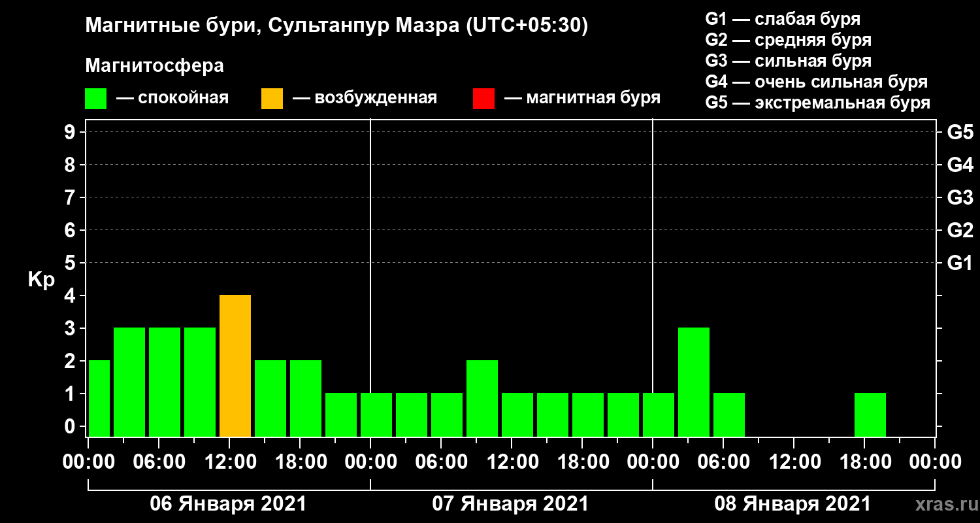
Task: Click 'G4 — очень сильная буря' legend line
Action: (817, 82)
